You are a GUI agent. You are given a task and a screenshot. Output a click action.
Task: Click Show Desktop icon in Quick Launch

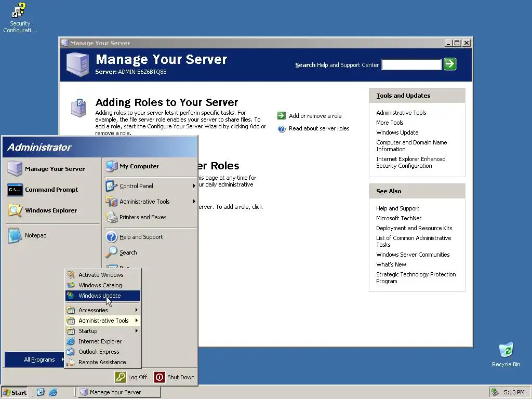(41, 392)
